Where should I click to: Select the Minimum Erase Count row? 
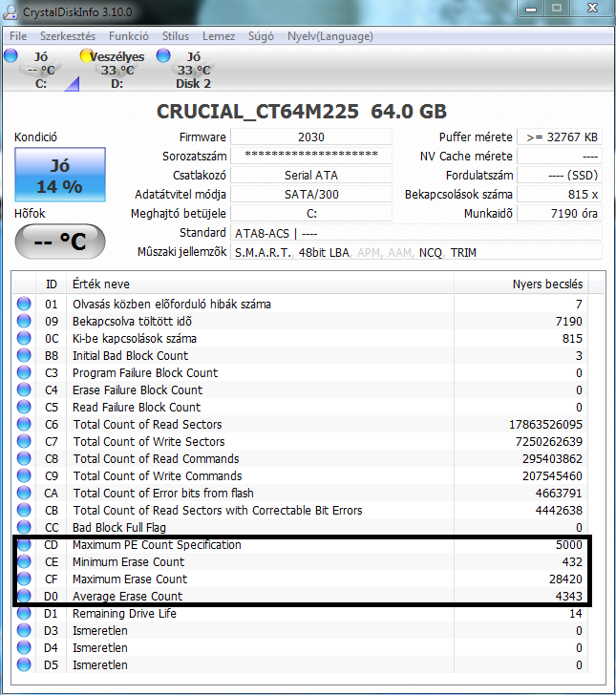click(x=300, y=562)
